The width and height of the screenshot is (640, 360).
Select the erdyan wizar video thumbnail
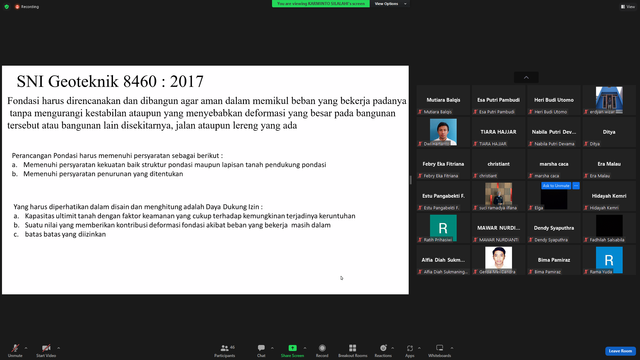(x=609, y=100)
